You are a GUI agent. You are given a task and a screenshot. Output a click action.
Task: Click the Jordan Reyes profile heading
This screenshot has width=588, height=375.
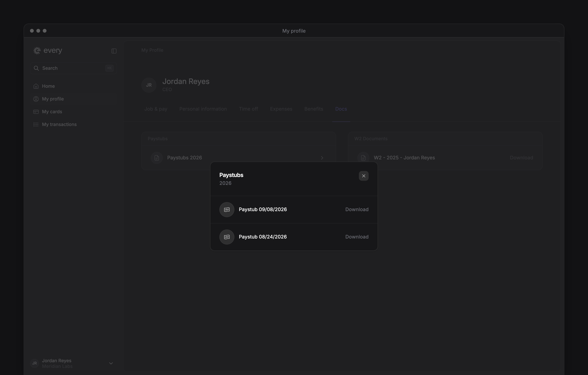[186, 81]
